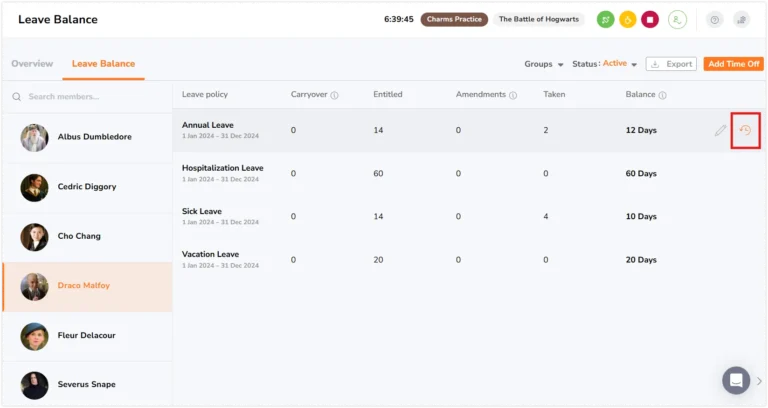Click Severus Snape's avatar photo
This screenshot has width=768, height=408.
click(34, 385)
